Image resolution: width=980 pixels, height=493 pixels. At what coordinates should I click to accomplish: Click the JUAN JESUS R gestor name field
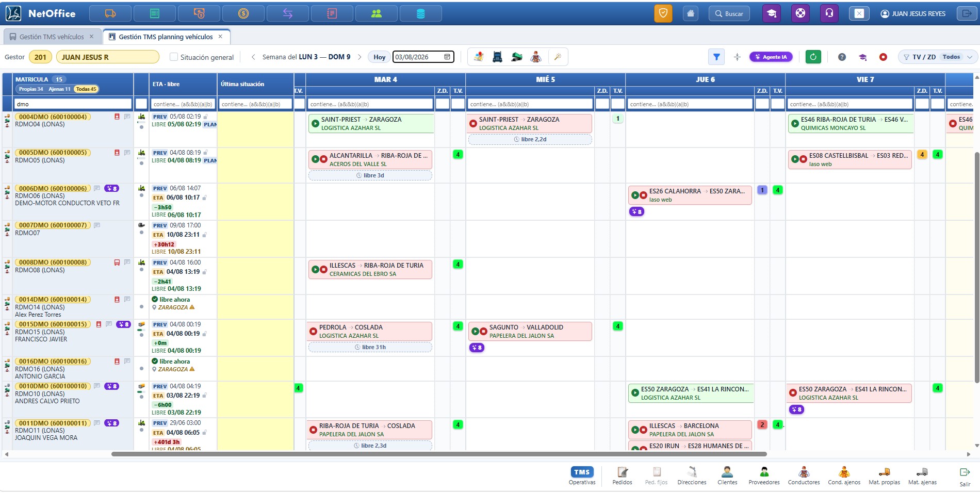pyautogui.click(x=108, y=57)
